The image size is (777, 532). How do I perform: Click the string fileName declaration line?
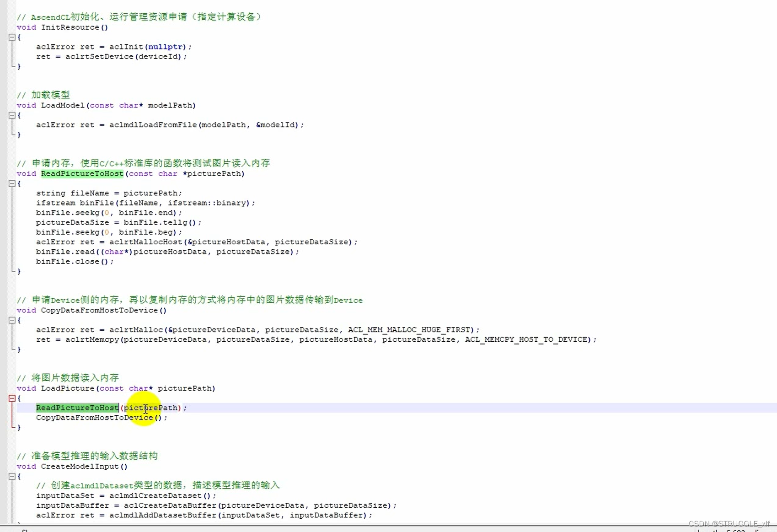(109, 193)
